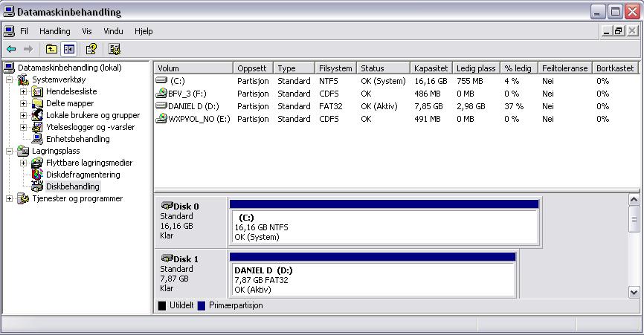Click the Delte mapper folder icon

click(37, 103)
